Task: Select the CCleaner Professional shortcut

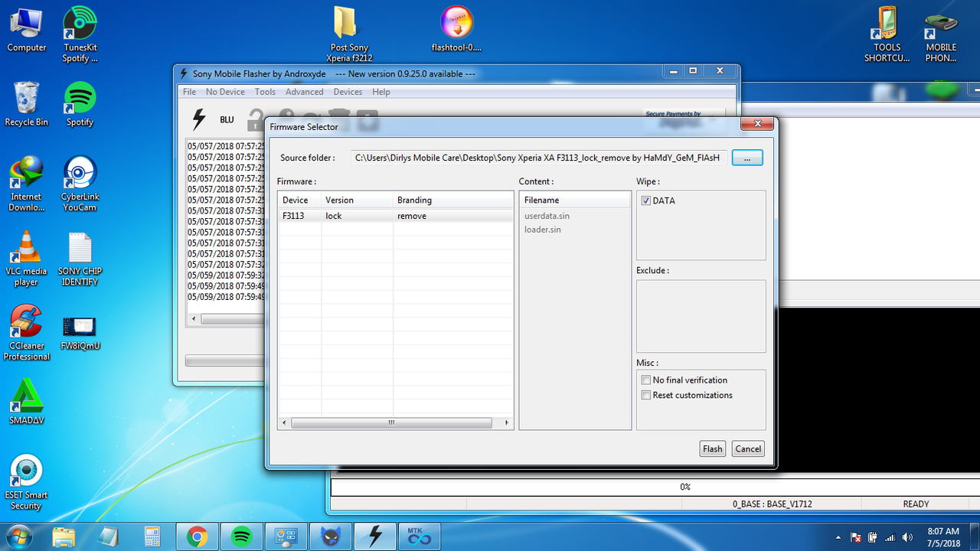Action: (27, 333)
